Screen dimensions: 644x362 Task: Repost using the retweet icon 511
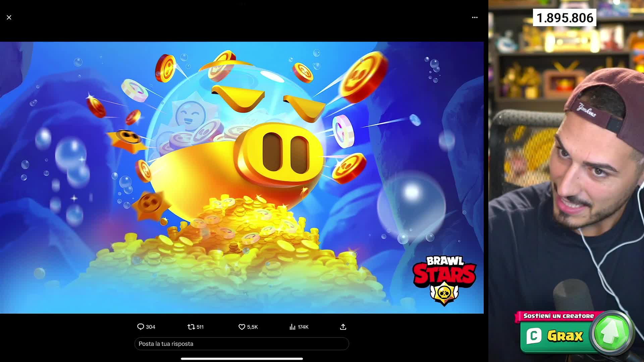coord(196,327)
